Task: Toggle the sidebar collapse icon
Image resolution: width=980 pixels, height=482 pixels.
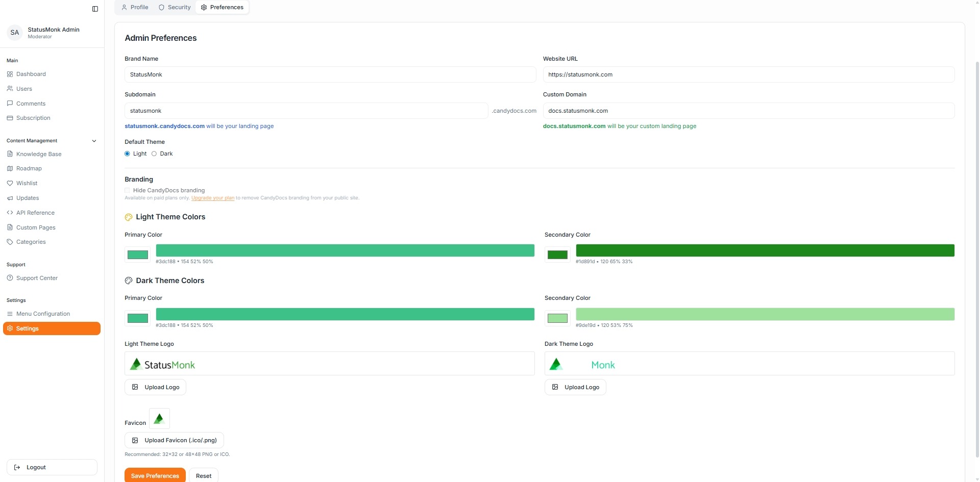Action: click(x=95, y=9)
